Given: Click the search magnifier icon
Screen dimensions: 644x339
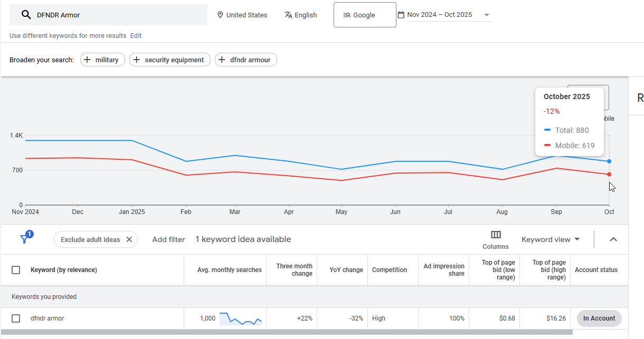Looking at the screenshot, I should click(x=26, y=15).
